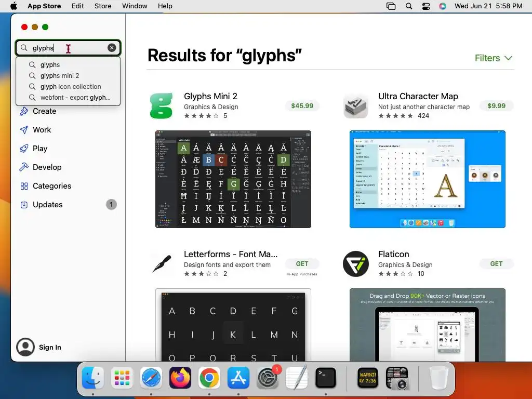532x399 pixels.
Task: Click the Stage Manager menu bar icon
Action: click(391, 6)
